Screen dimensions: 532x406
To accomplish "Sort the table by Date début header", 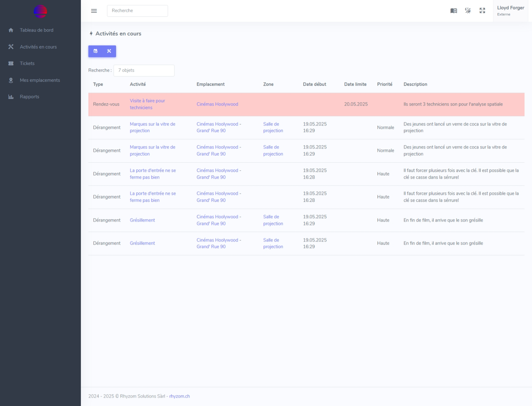I will click(x=314, y=84).
